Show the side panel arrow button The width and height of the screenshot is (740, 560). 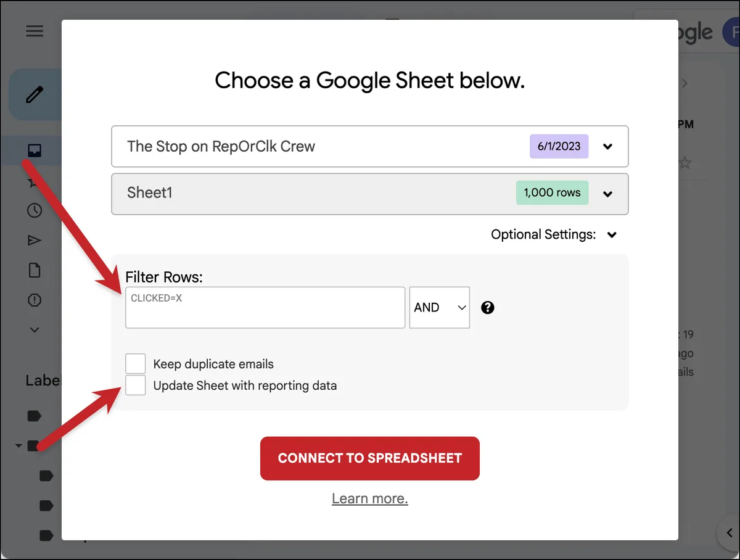(x=729, y=533)
